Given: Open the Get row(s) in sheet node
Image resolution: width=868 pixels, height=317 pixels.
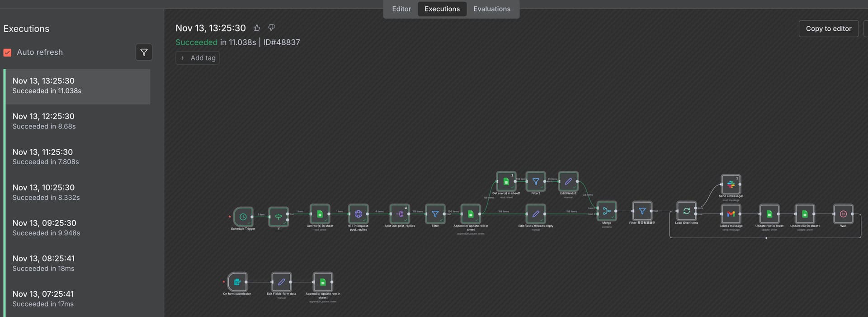Looking at the screenshot, I should (320, 214).
